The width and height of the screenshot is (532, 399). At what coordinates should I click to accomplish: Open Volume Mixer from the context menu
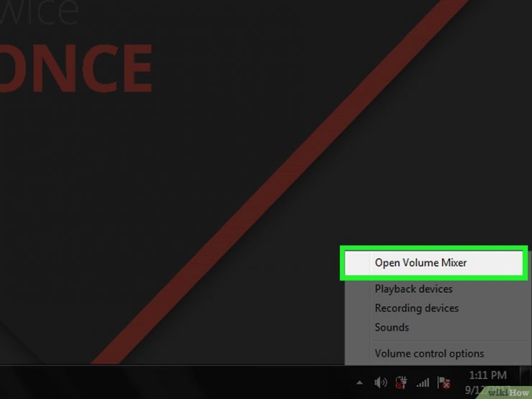point(434,262)
